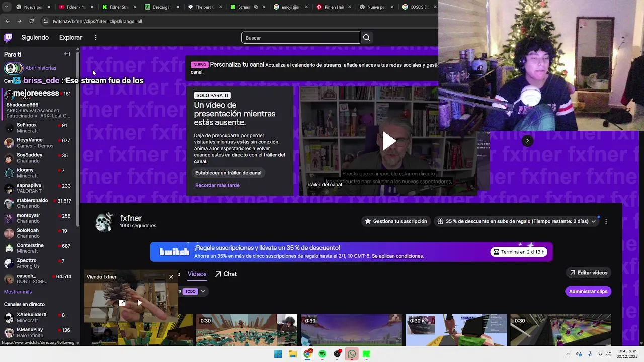Open File Explorer from the taskbar
Image resolution: width=644 pixels, height=362 pixels.
pyautogui.click(x=292, y=354)
